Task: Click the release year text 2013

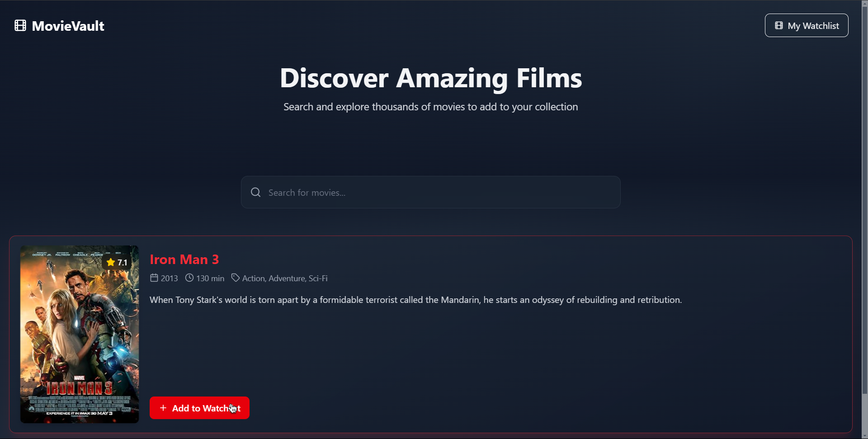Action: 169,278
